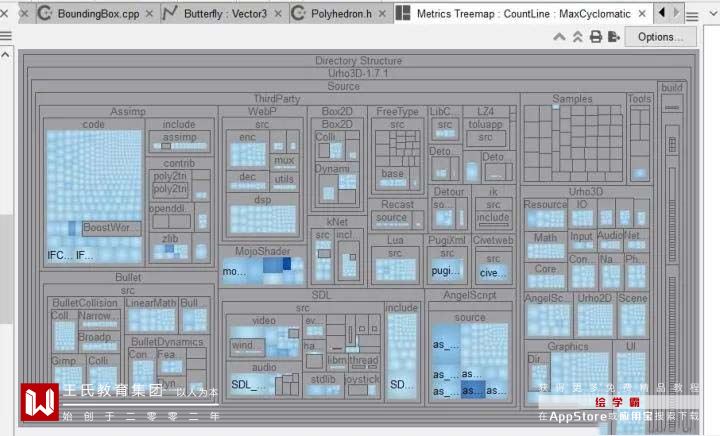
Task: Open the hamburger menu beside the tab arrows
Action: [692, 17]
